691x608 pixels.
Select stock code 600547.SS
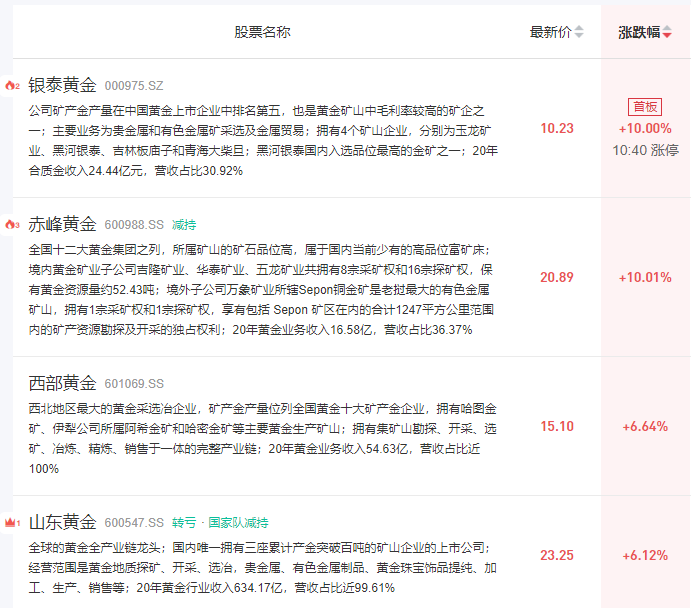click(x=134, y=523)
